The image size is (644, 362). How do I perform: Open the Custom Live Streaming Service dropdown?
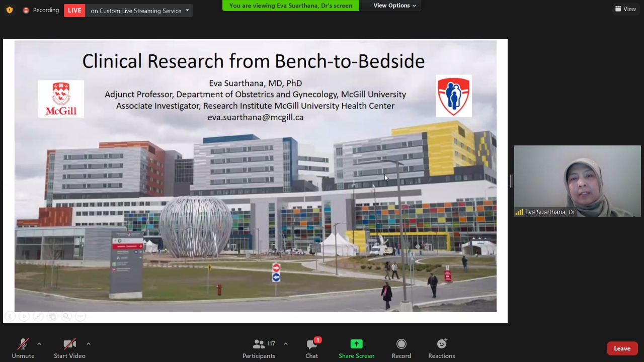(187, 10)
